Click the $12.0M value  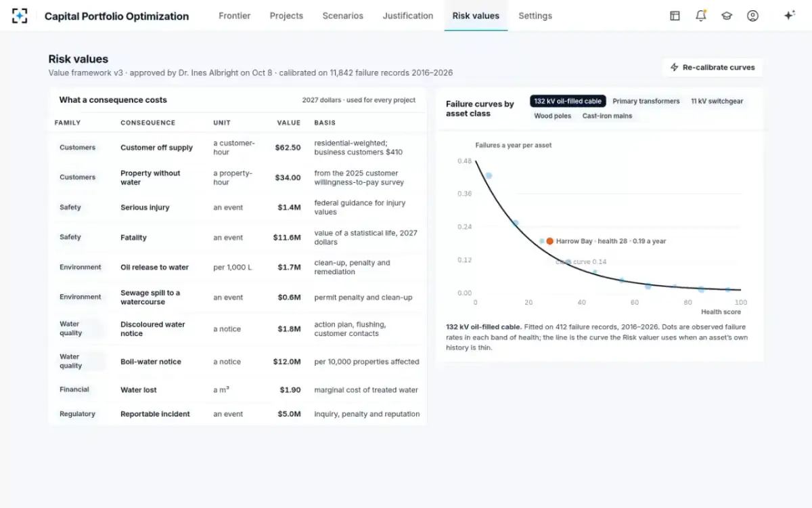(x=287, y=362)
